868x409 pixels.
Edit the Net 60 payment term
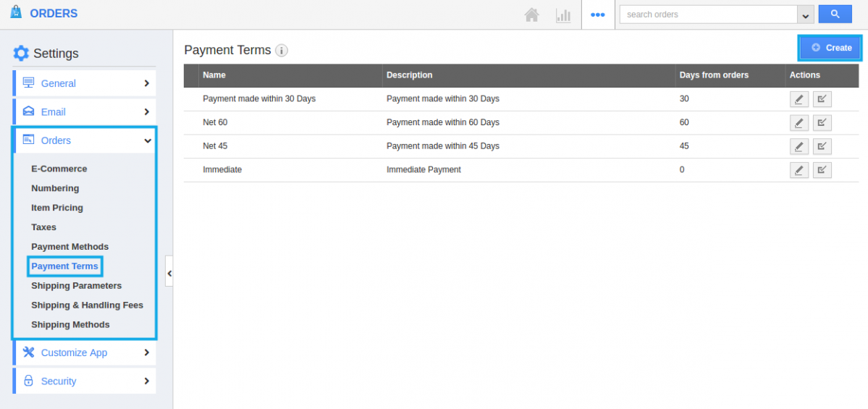pyautogui.click(x=799, y=123)
